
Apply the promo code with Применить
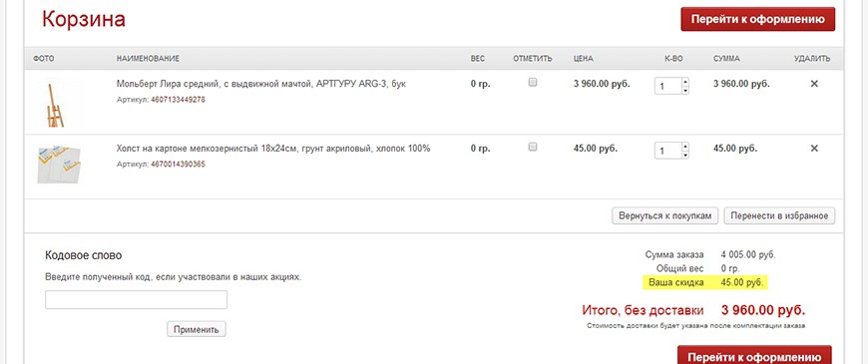coord(197,330)
